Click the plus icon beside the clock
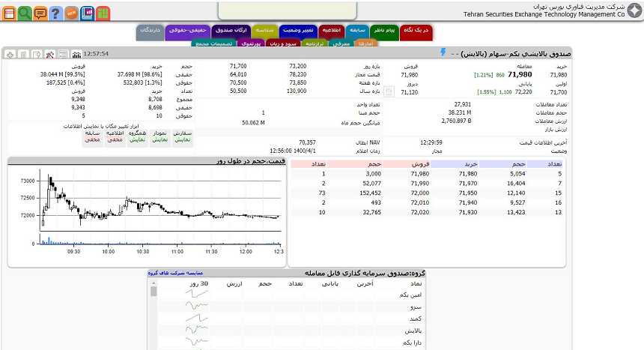Viewport: 644px width, 350px height. [x=10, y=54]
